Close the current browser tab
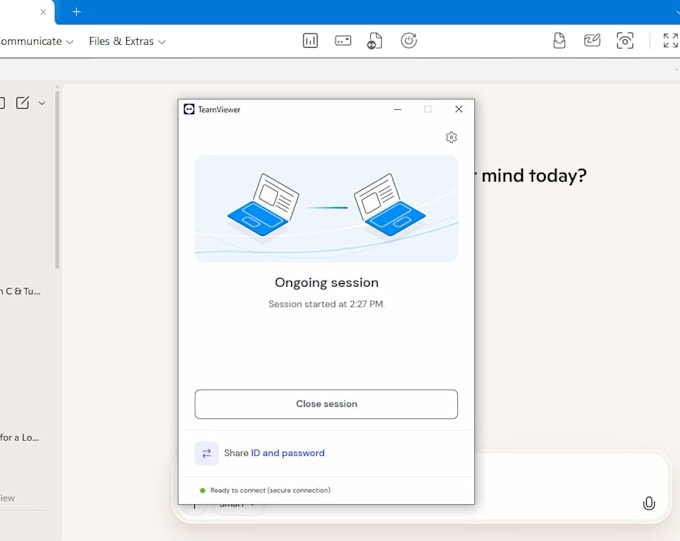680x541 pixels. pyautogui.click(x=43, y=12)
